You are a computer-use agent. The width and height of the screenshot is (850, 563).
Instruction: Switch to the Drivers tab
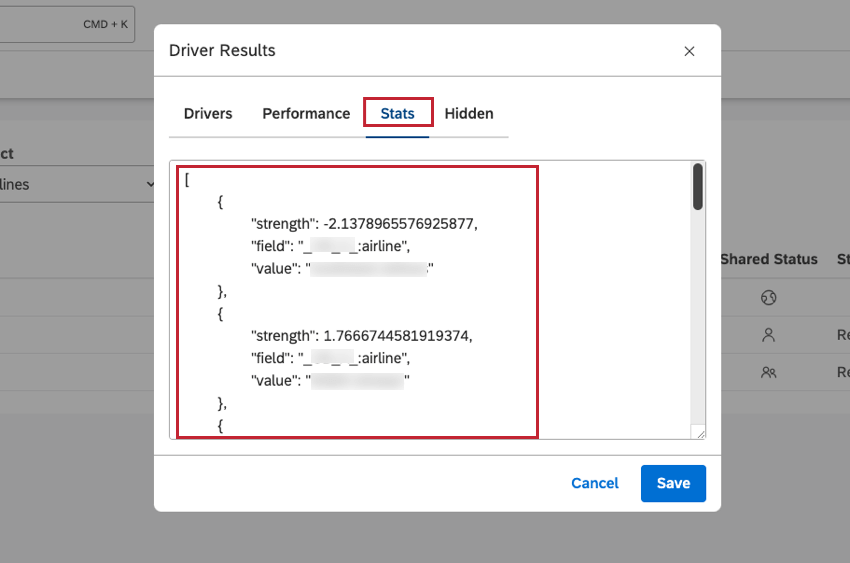208,113
